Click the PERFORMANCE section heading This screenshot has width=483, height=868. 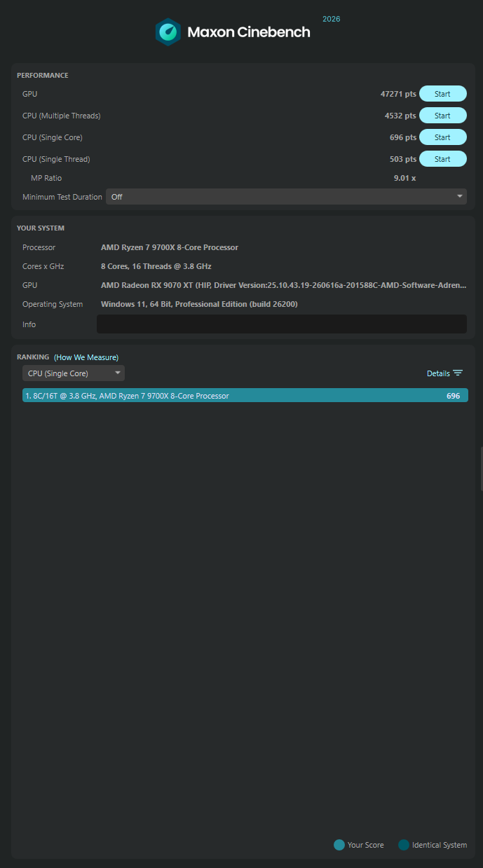click(43, 75)
